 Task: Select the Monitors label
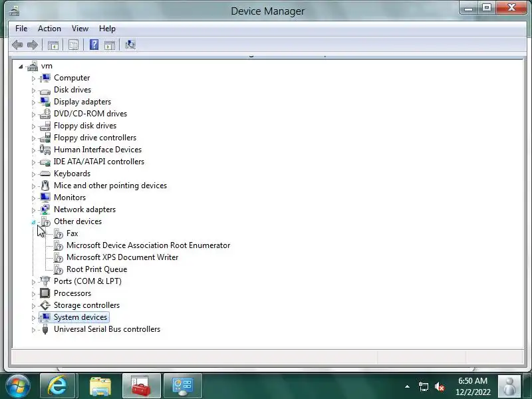pyautogui.click(x=70, y=197)
